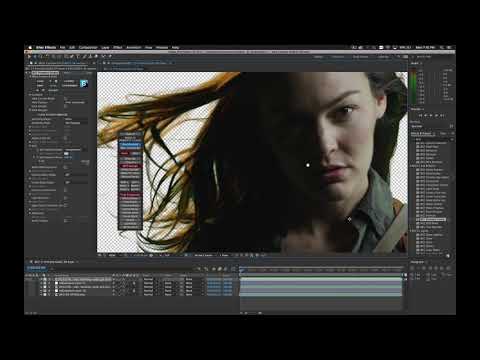Select the highlighted preset in Effects & Presets list
Image resolution: width=480 pixels, height=360 pixels.
pos(433,220)
